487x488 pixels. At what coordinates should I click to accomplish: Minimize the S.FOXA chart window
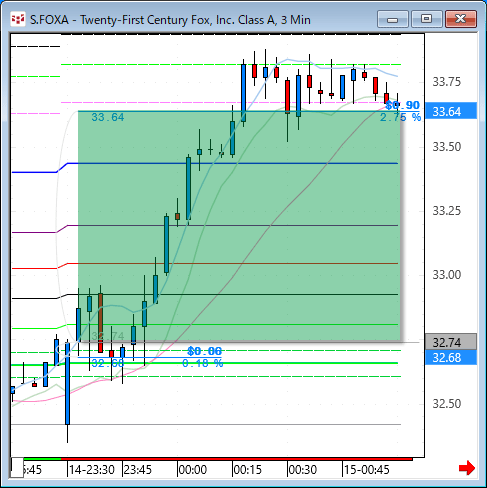[393, 19]
